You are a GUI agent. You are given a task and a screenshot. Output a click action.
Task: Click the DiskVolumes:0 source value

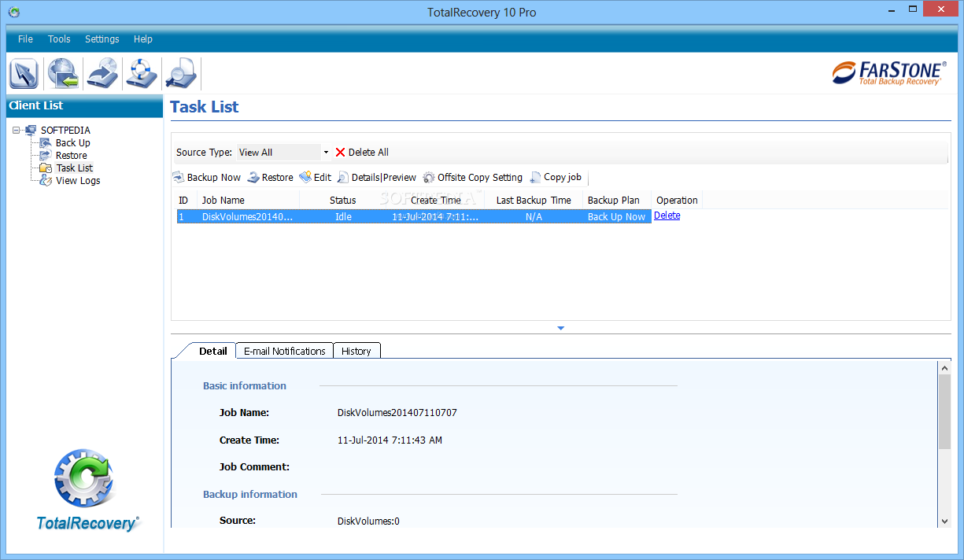368,521
